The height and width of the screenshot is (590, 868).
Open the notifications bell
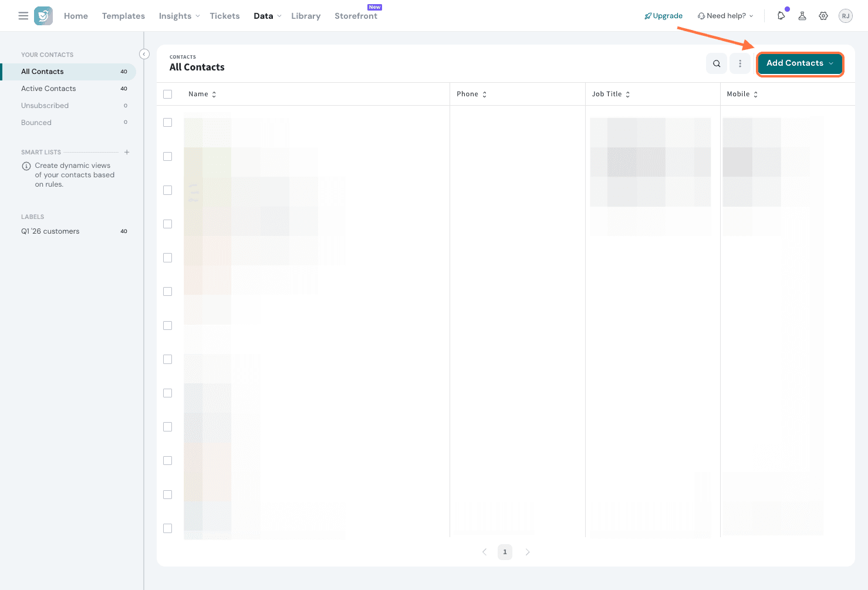tap(781, 16)
